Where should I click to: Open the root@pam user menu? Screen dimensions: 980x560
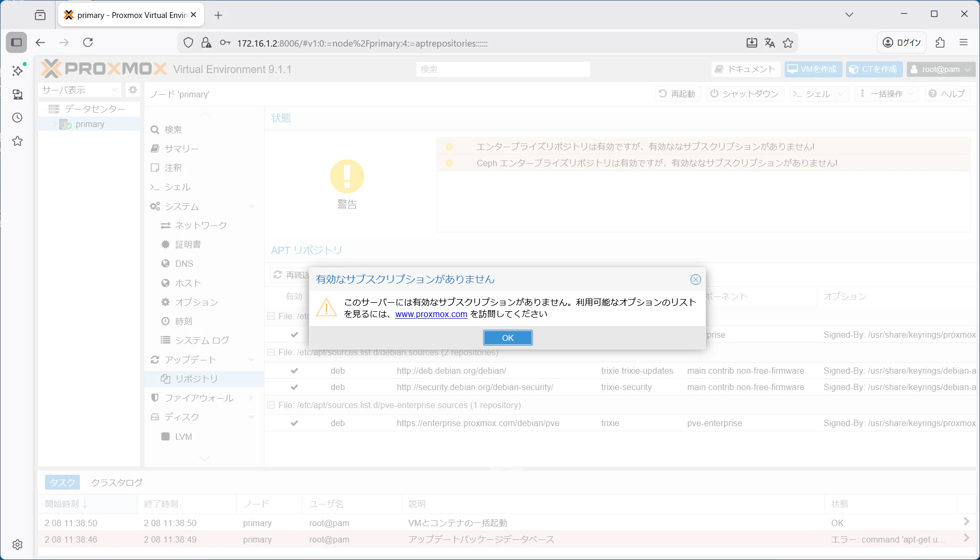pyautogui.click(x=941, y=69)
